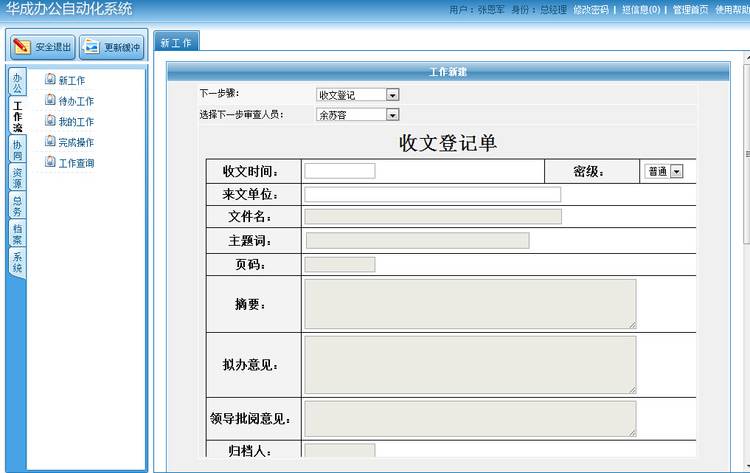
Task: Click the 领导批阅意见 text area
Action: (x=470, y=419)
